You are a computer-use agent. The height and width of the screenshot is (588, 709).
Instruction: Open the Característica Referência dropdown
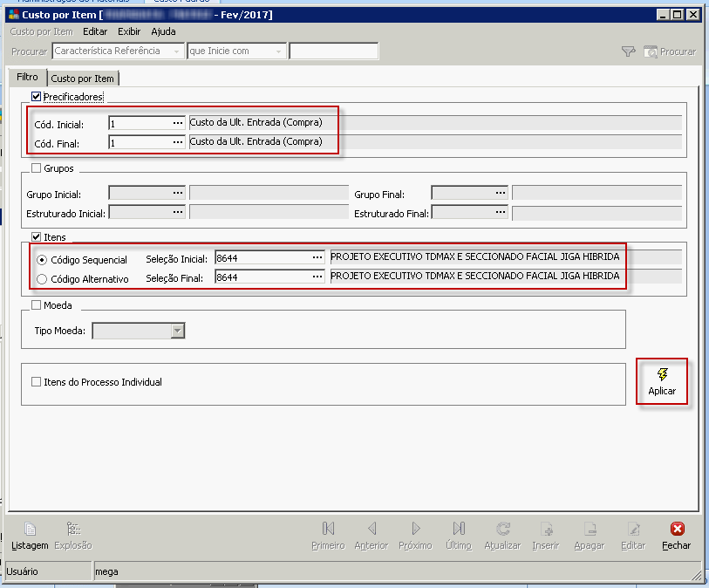pos(176,51)
